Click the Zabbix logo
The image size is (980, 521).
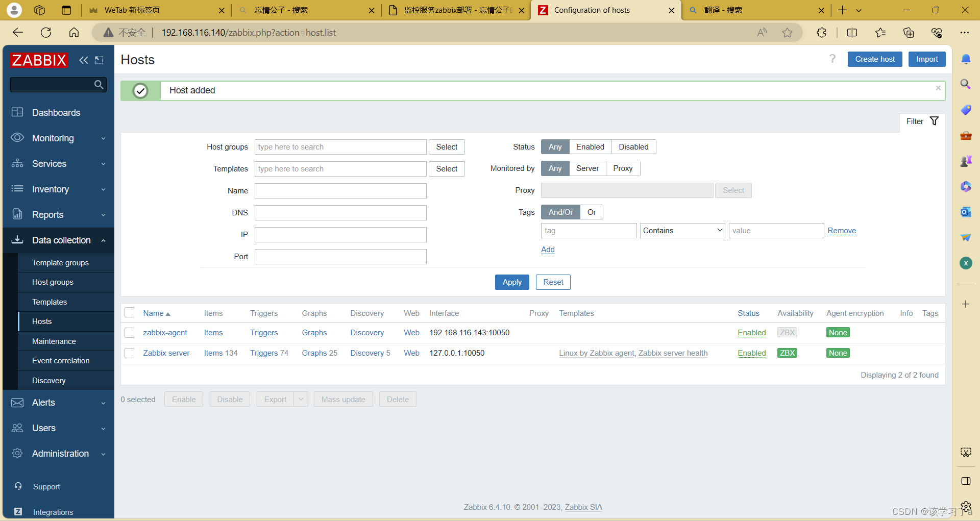coord(39,60)
